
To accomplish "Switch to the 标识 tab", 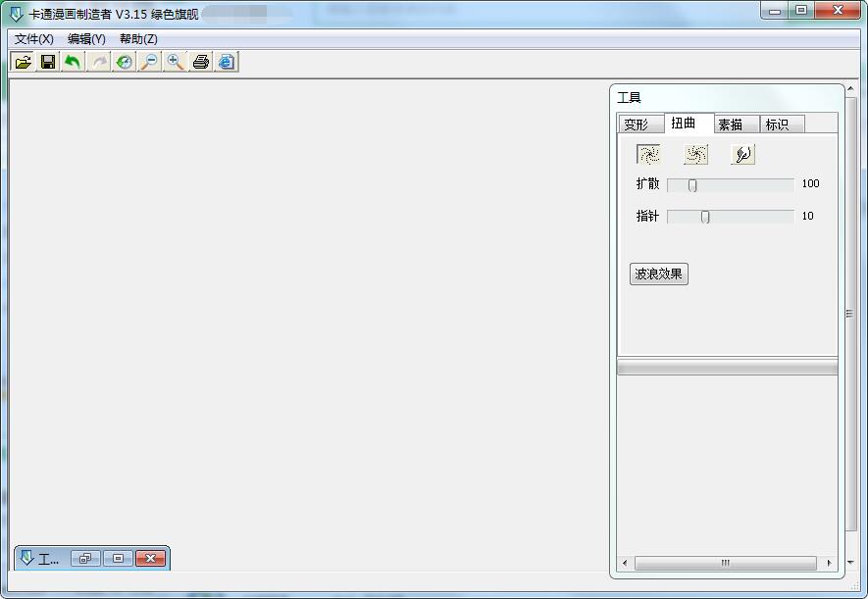I will click(783, 125).
